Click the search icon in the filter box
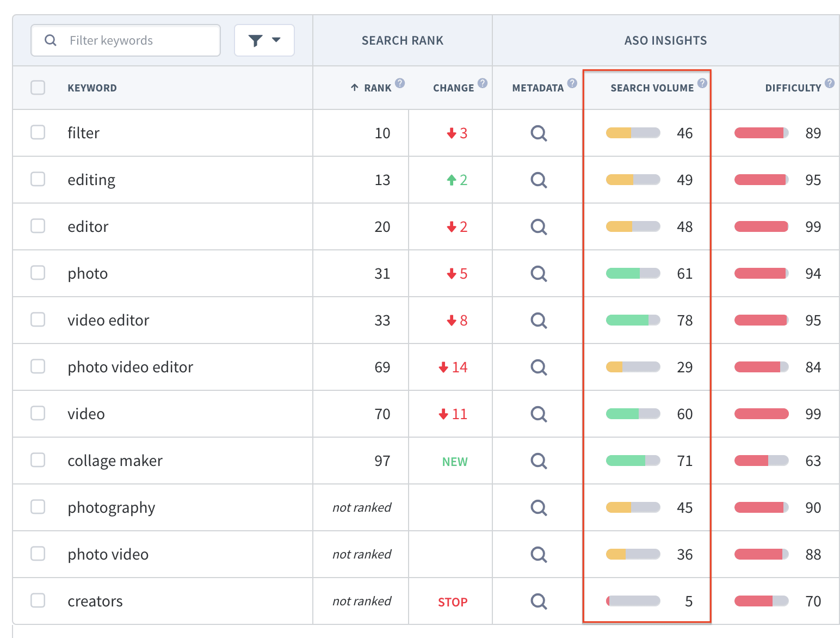The height and width of the screenshot is (638, 840). [51, 40]
